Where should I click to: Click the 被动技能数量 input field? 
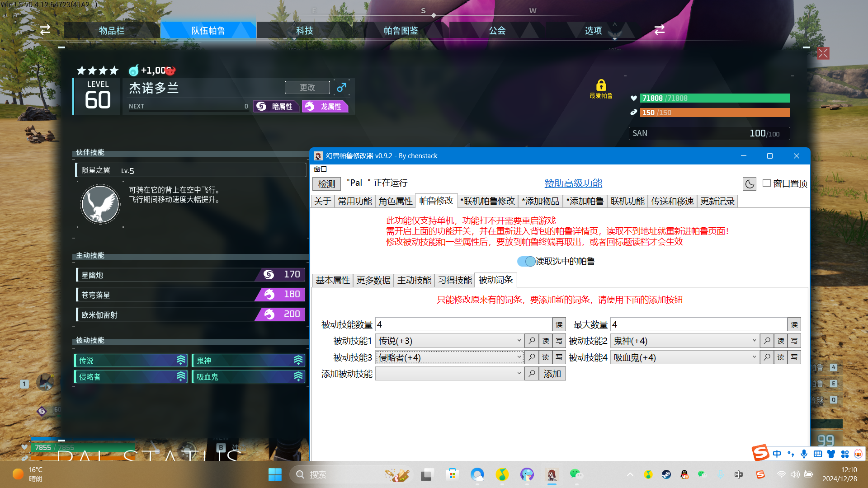pos(463,324)
